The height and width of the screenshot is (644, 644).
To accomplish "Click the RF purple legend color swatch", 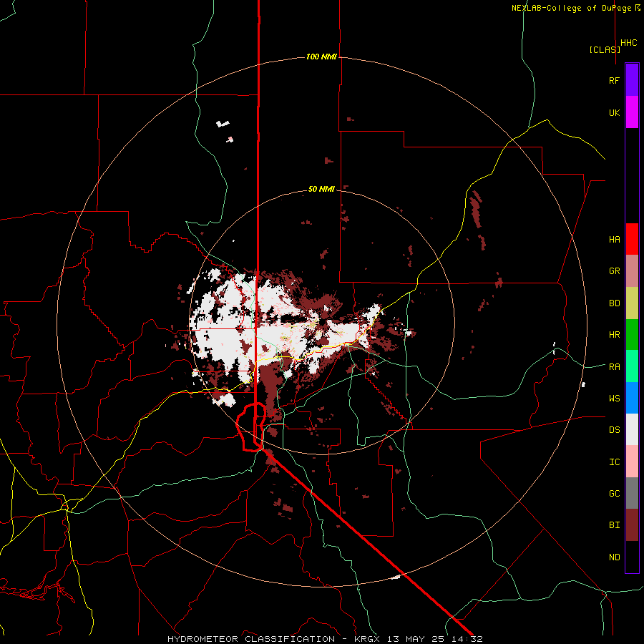I will click(x=632, y=80).
